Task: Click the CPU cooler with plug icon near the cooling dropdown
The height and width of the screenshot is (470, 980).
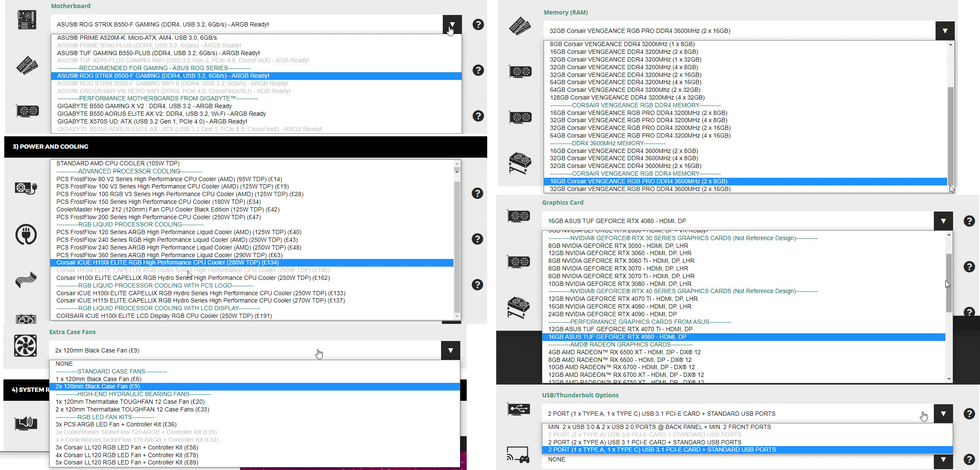Action: coord(26,188)
